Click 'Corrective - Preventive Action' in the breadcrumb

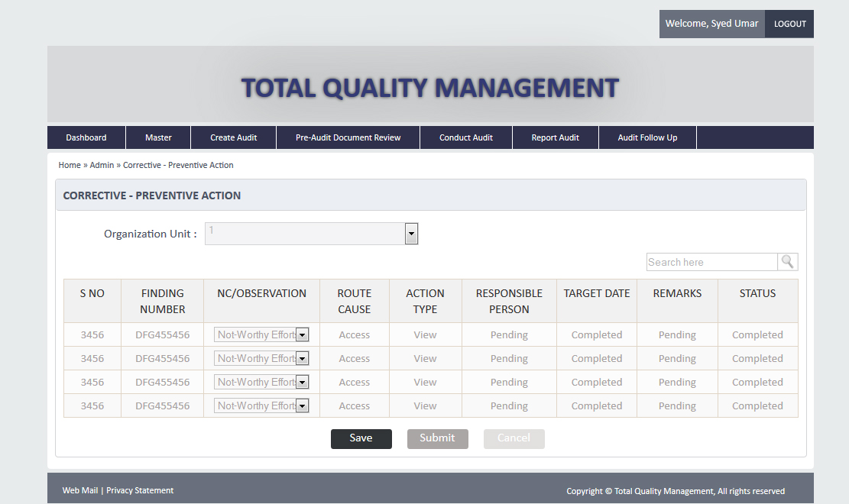point(178,165)
